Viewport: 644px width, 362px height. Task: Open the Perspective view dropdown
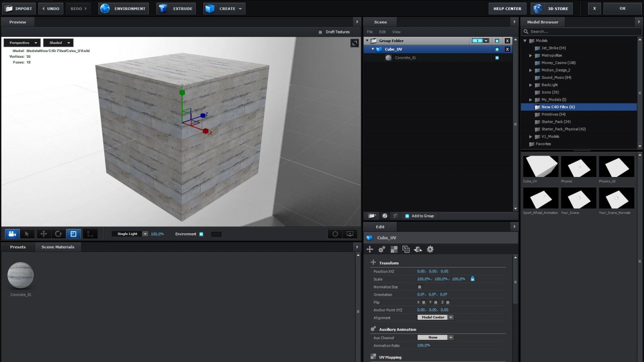pos(22,43)
